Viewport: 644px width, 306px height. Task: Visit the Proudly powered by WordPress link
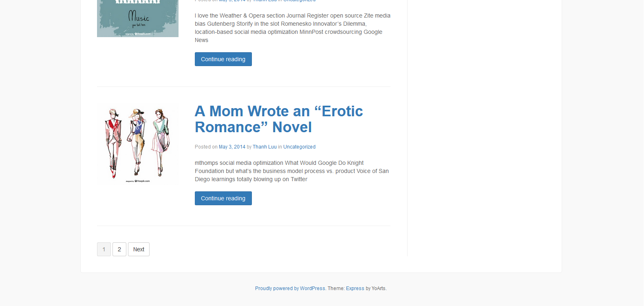coord(290,288)
